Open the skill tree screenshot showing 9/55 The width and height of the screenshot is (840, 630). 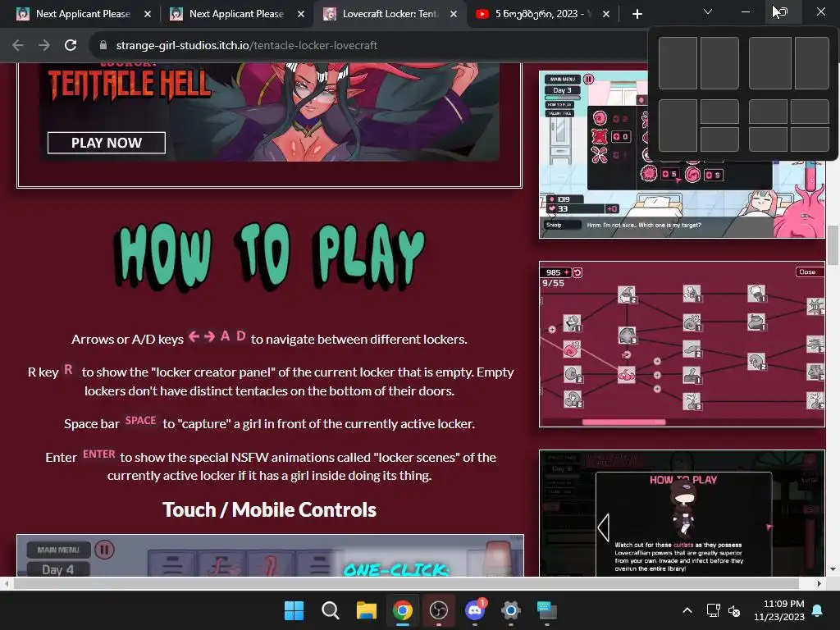pyautogui.click(x=682, y=344)
